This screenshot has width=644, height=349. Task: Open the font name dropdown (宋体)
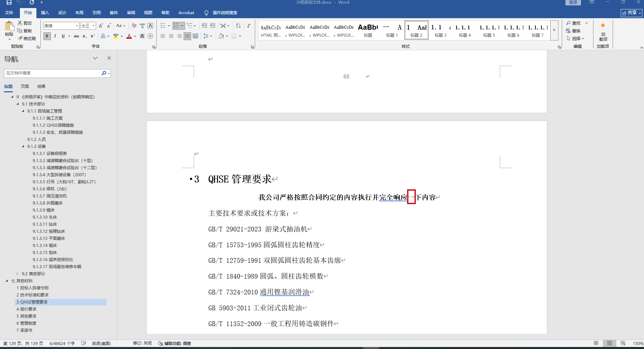pyautogui.click(x=77, y=26)
